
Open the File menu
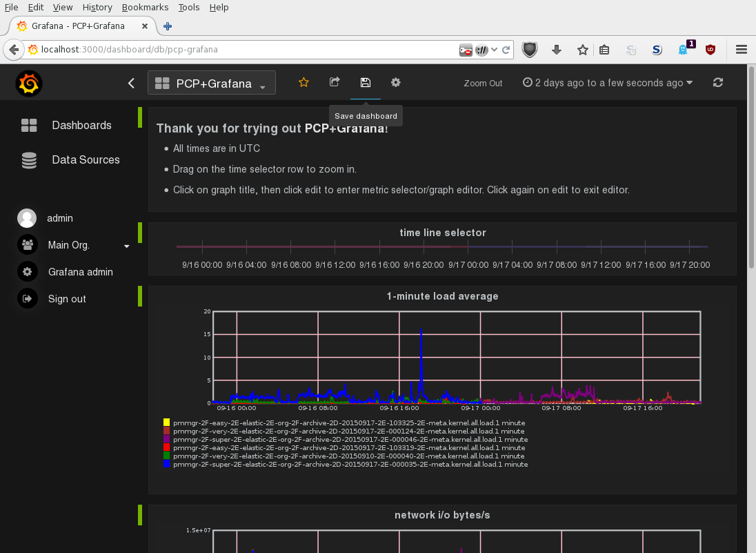point(11,7)
